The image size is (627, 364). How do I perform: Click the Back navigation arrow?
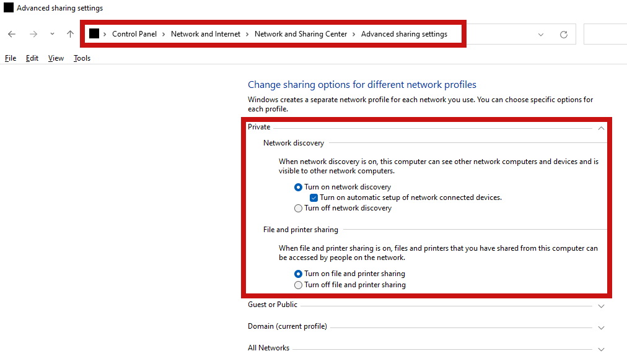pos(12,34)
